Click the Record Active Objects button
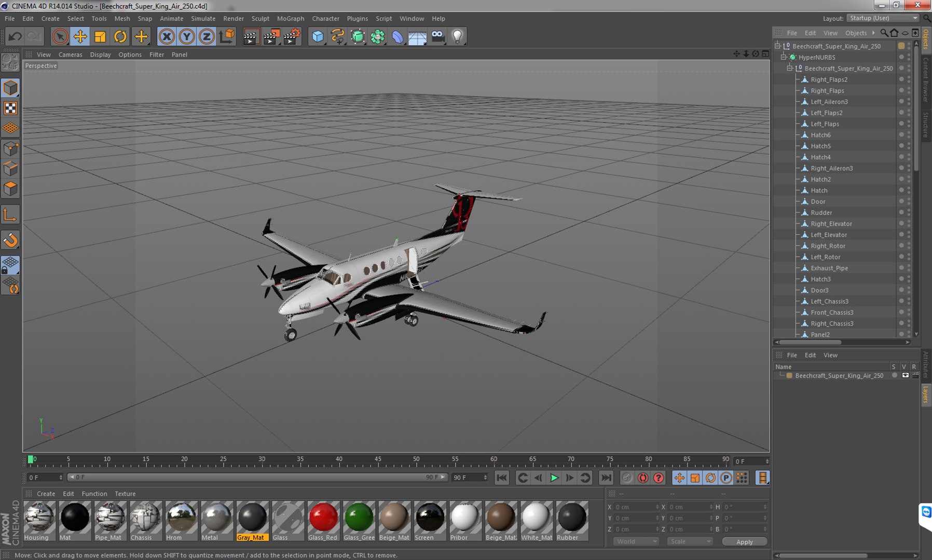Viewport: 932px width, 560px height. tap(627, 478)
